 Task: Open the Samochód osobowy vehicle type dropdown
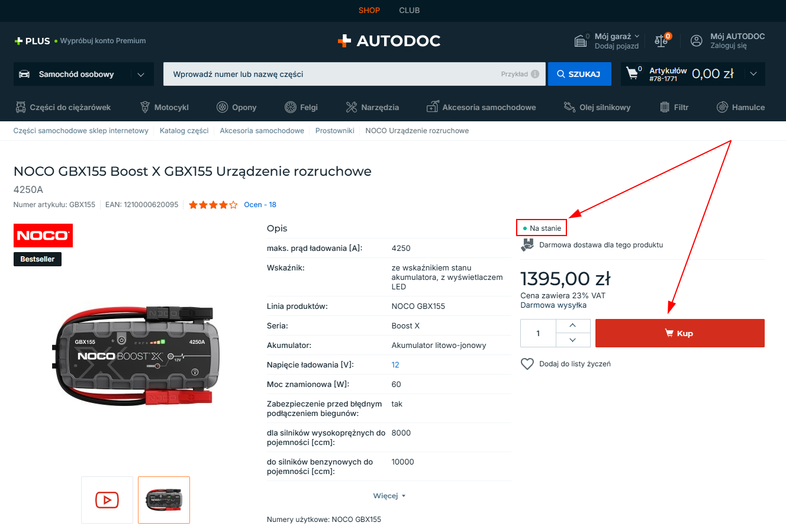coord(83,74)
